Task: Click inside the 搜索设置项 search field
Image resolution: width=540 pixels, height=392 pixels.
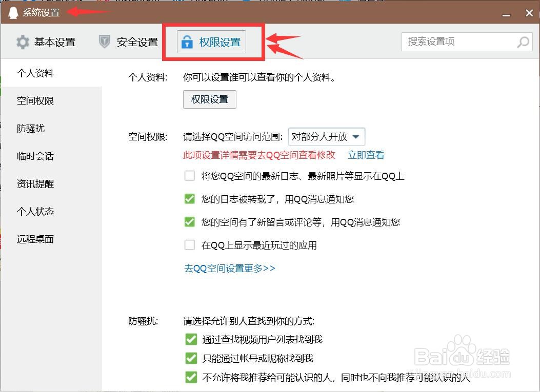Action: pyautogui.click(x=451, y=42)
